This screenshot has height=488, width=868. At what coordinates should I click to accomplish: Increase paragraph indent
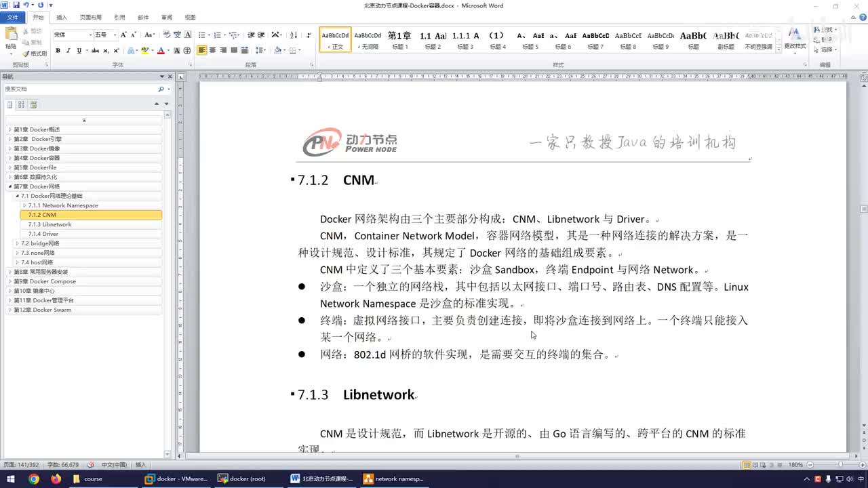click(261, 35)
